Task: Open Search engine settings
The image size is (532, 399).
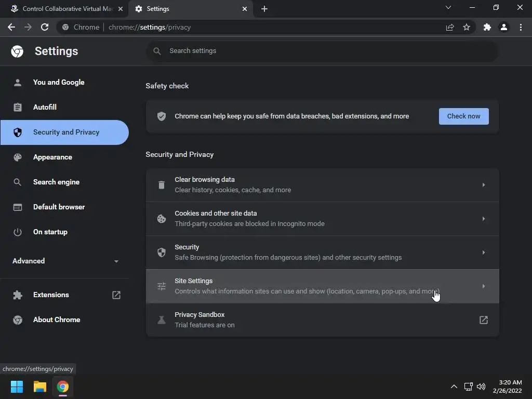Action: [64, 182]
